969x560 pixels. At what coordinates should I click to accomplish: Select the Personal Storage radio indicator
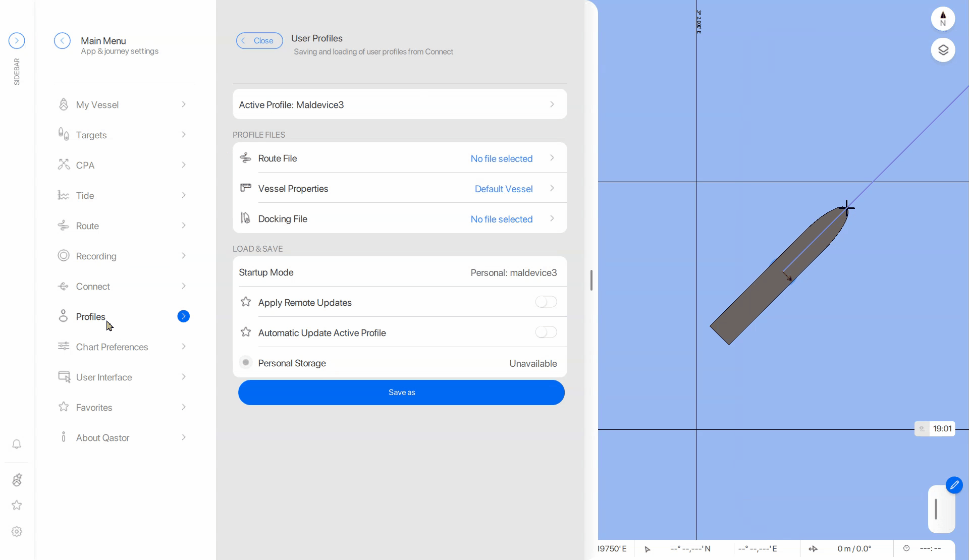[246, 362]
